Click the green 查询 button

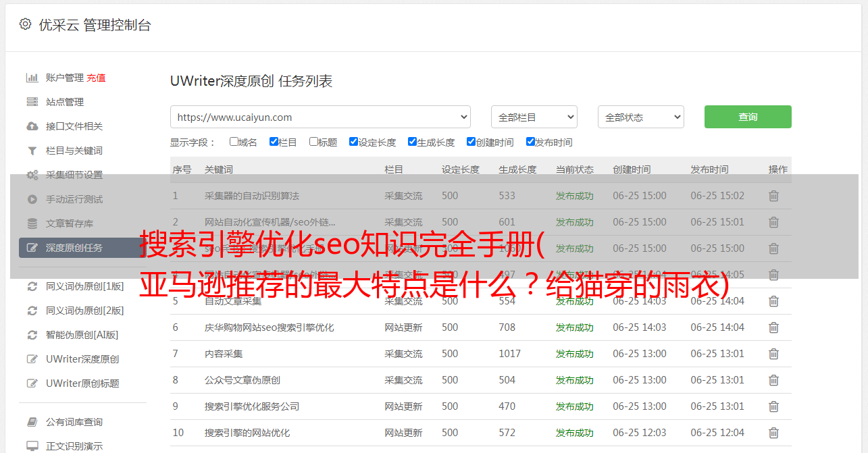(748, 117)
